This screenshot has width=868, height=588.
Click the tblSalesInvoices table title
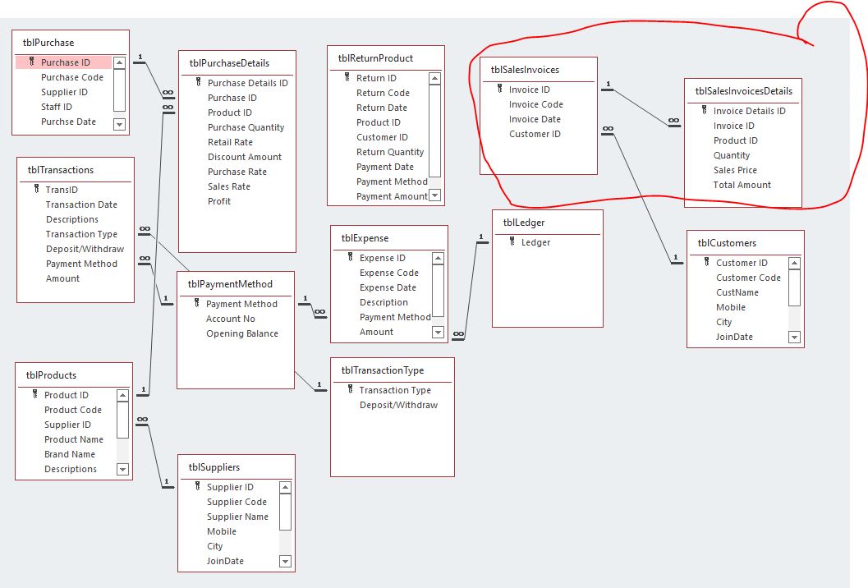(525, 70)
